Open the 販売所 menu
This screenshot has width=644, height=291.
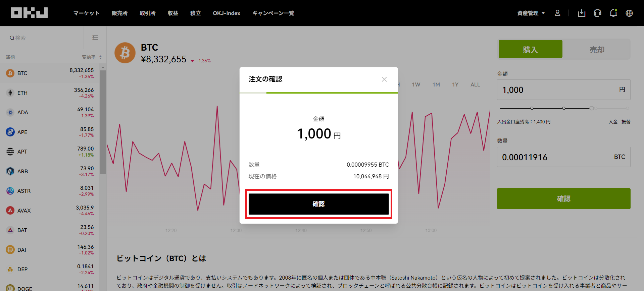119,13
